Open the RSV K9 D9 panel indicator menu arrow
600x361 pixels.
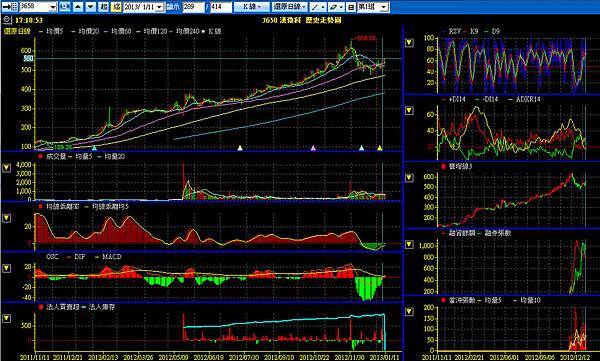pos(409,42)
